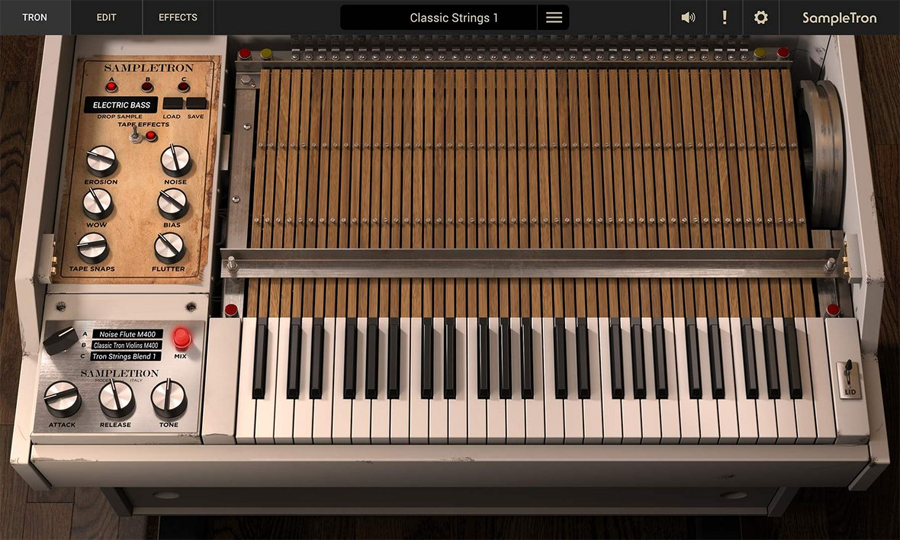Play the lowest white key on keyboard

(x=246, y=422)
